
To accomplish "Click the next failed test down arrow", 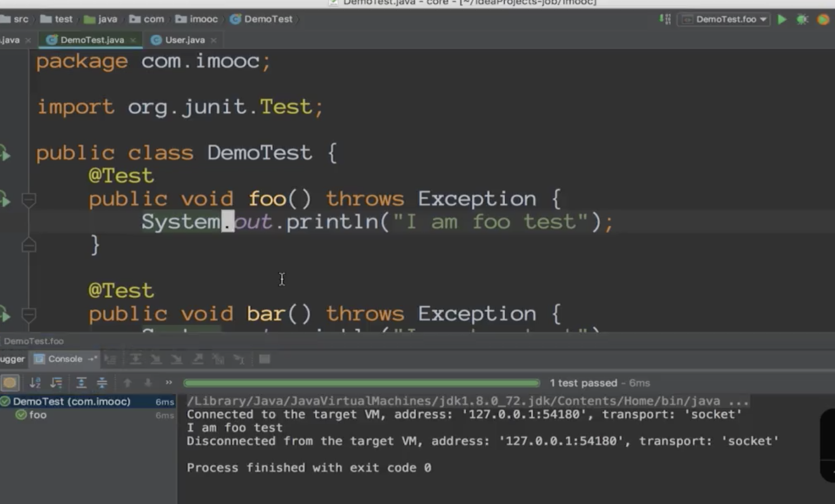I will coord(148,383).
